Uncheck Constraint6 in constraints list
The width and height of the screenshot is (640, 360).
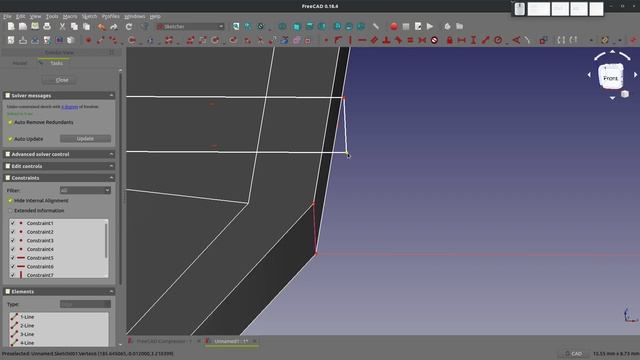[13, 267]
